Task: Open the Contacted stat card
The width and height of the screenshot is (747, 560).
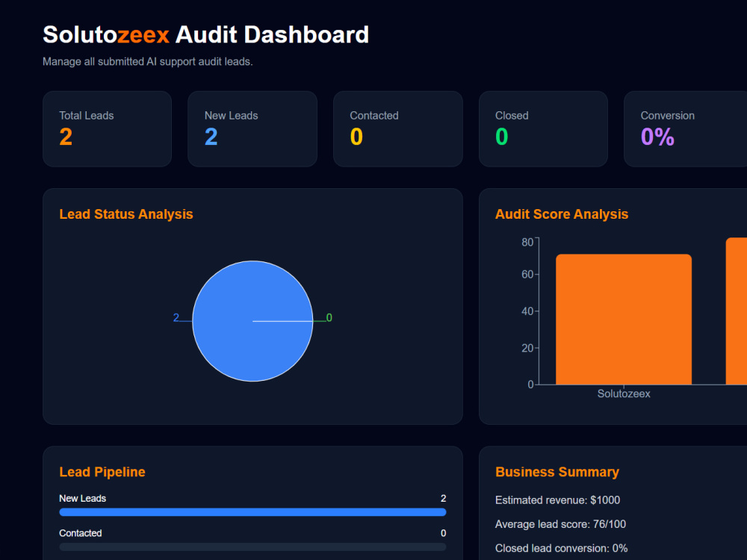Action: [398, 129]
